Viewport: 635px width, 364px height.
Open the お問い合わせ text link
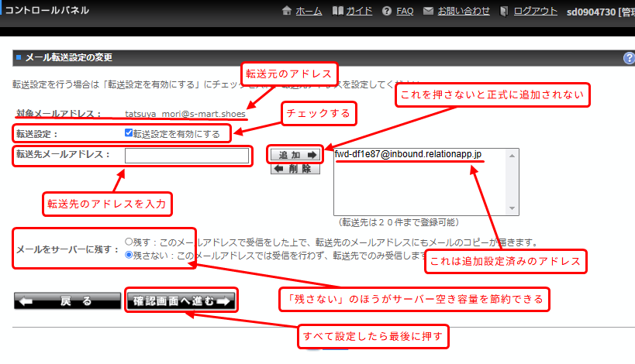click(x=464, y=11)
